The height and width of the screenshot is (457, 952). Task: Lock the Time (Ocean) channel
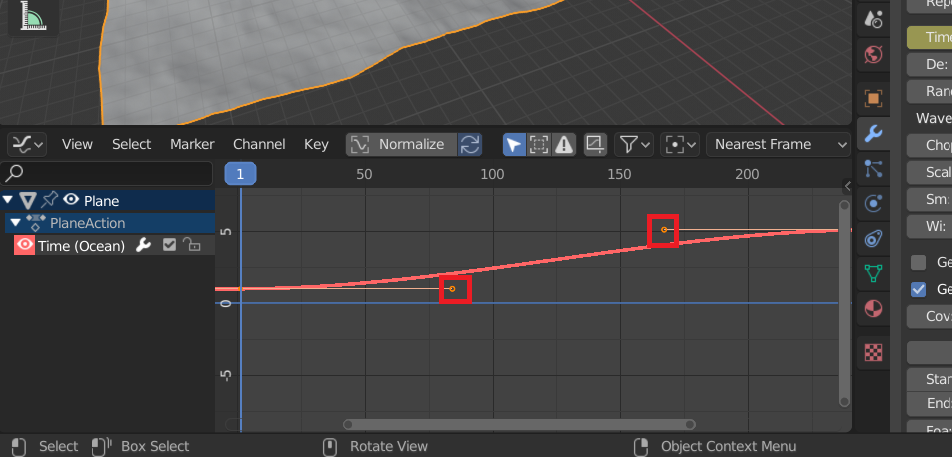[192, 245]
